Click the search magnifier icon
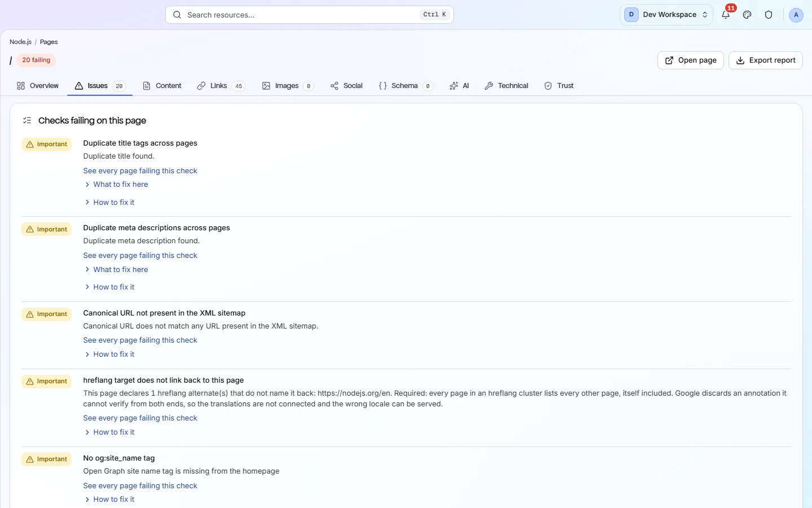 click(177, 15)
